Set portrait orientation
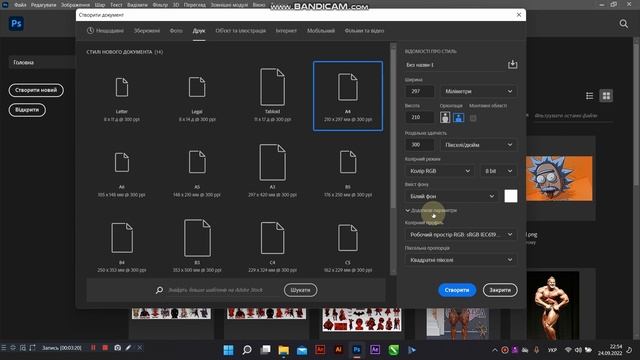640x360 pixels. pos(445,118)
